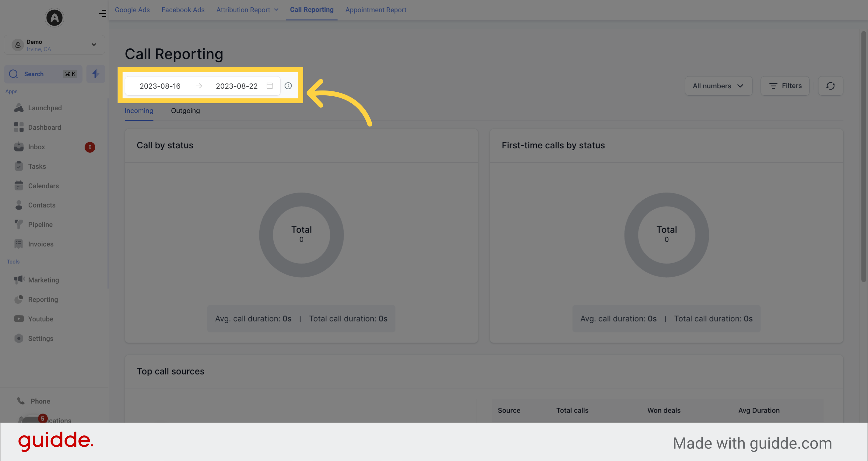Open the Inbox
The width and height of the screenshot is (868, 461).
point(37,147)
